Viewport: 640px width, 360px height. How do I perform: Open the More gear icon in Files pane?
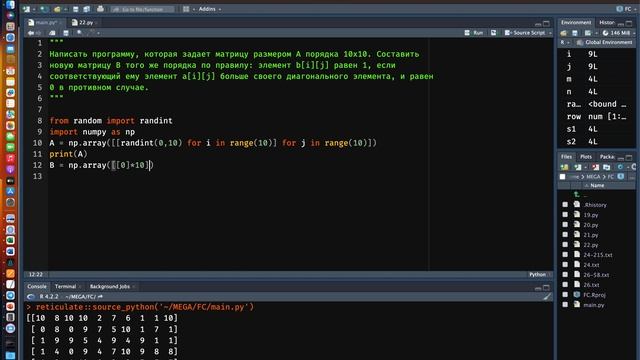pos(620,167)
